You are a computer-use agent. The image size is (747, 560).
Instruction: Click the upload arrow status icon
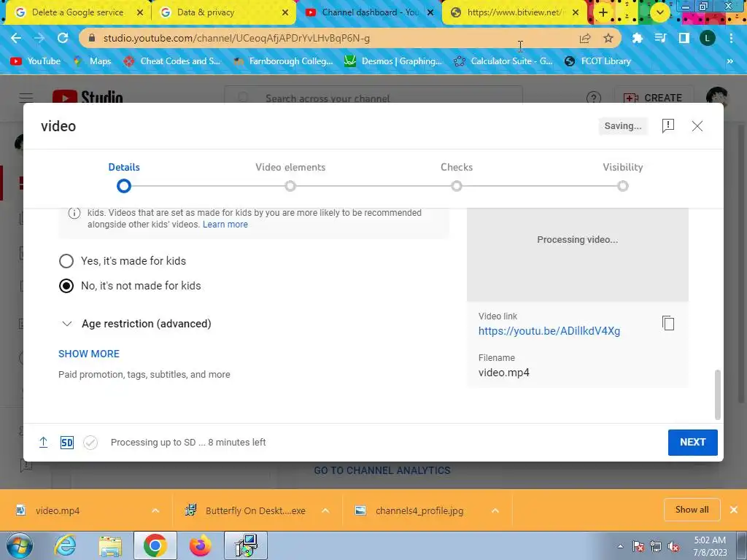(x=43, y=443)
